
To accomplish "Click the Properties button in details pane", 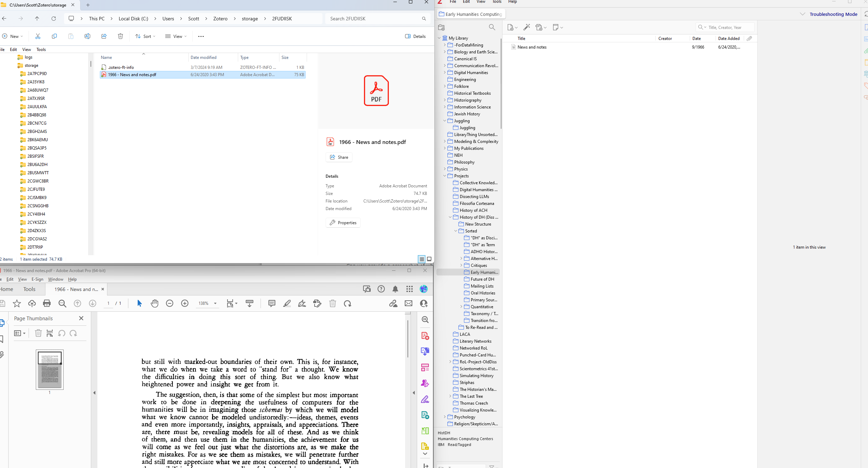I will coord(343,223).
